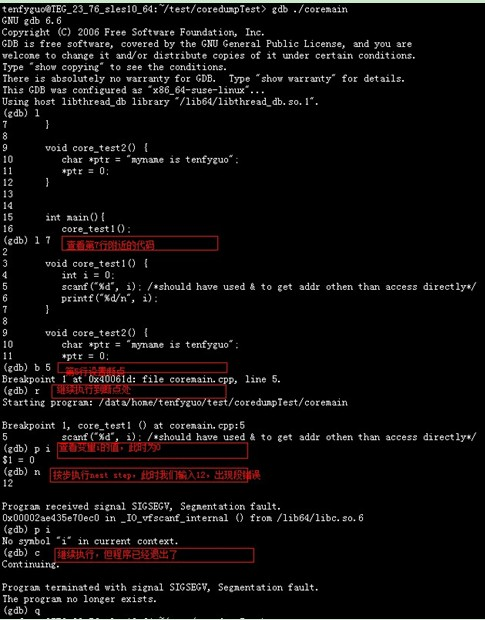
Task: Click the red annotation box beside 'b 5'
Action: pyautogui.click(x=142, y=368)
